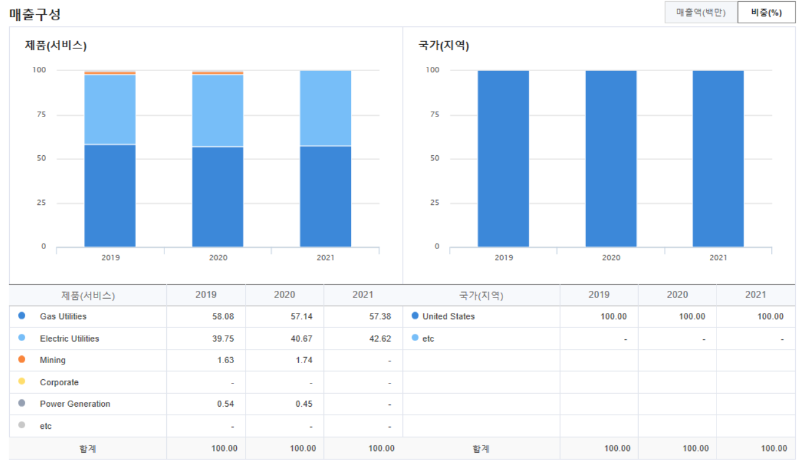Click the value 39.75
Viewport: 800px width, 461px height.
click(223, 339)
